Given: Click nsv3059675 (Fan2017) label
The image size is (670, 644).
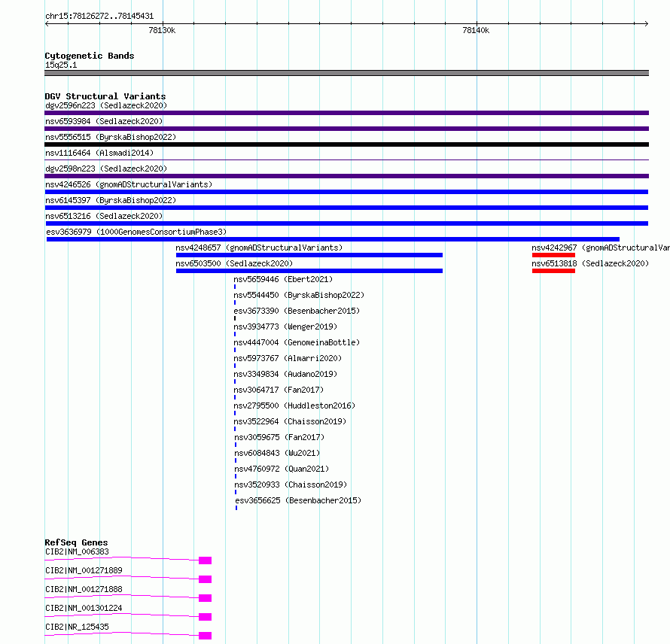Looking at the screenshot, I should tap(279, 437).
